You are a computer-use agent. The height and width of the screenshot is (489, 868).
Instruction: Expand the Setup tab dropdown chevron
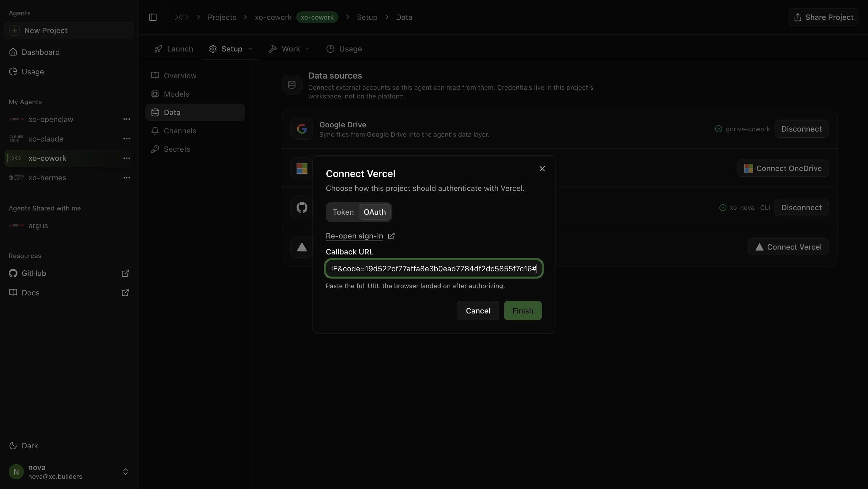pos(250,49)
